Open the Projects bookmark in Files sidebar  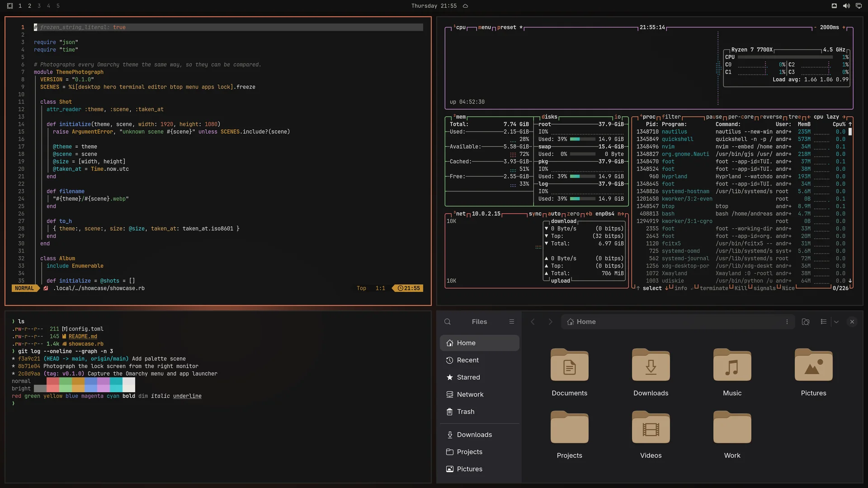[480, 452]
